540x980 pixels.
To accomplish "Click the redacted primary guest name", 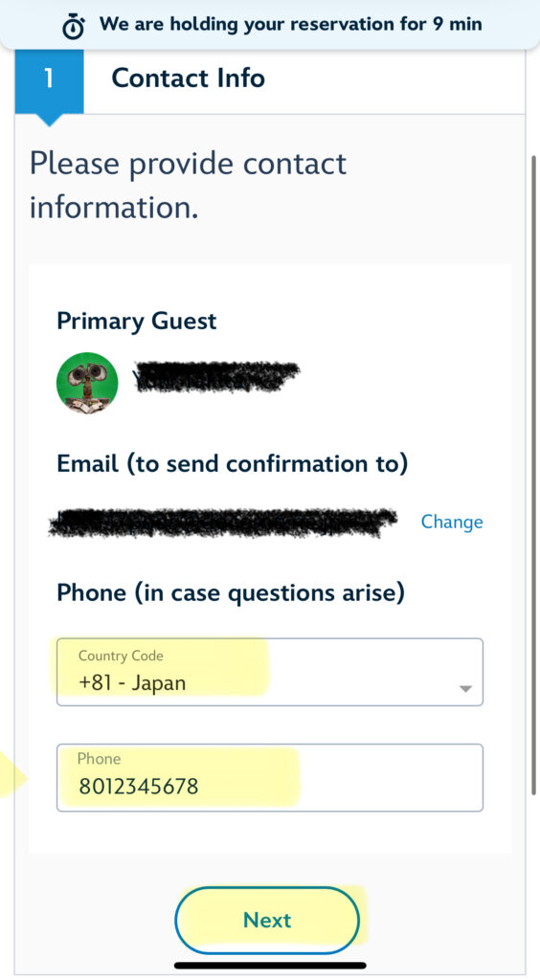I will point(216,376).
